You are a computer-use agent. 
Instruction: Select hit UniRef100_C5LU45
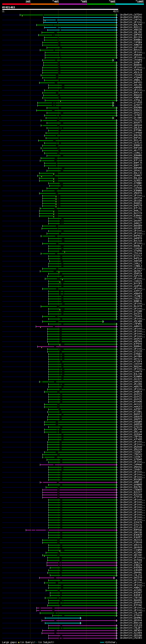click(131, 613)
